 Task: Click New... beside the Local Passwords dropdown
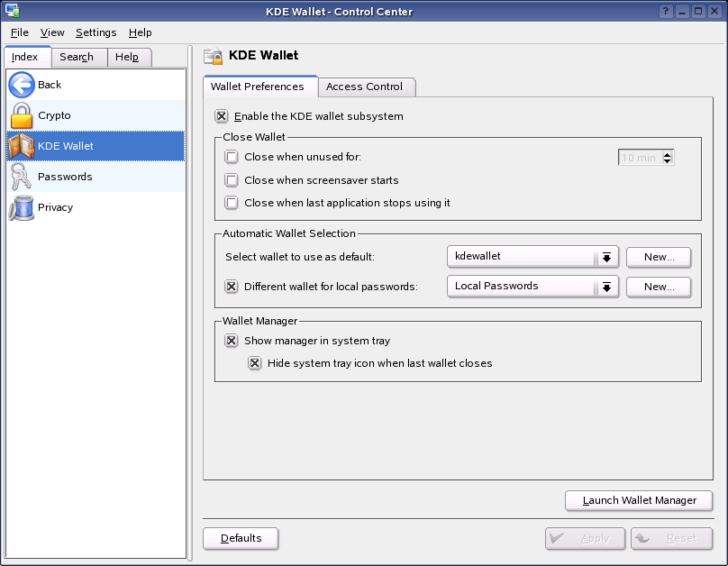[659, 287]
